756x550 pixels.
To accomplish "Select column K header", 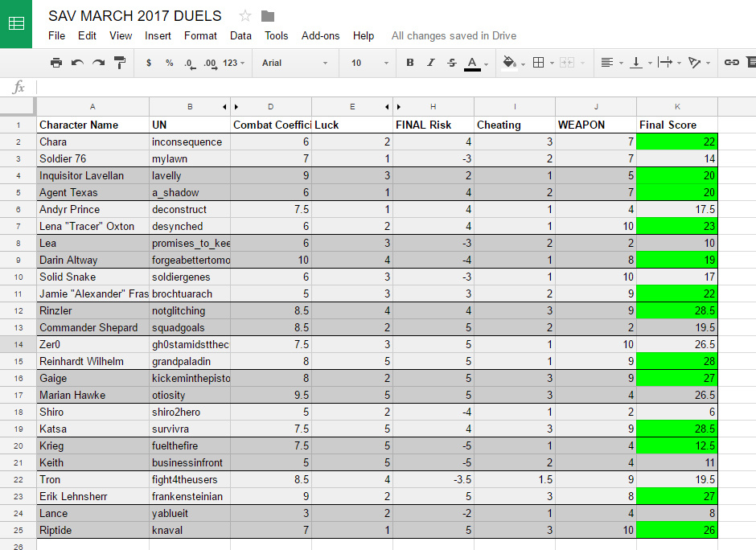I will click(677, 106).
